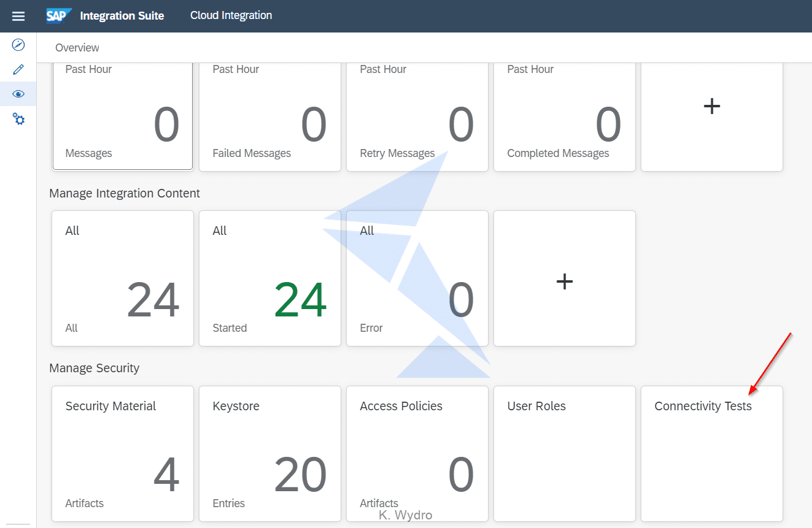Image resolution: width=812 pixels, height=528 pixels.
Task: Open the Discover compass icon in sidebar
Action: coord(18,45)
